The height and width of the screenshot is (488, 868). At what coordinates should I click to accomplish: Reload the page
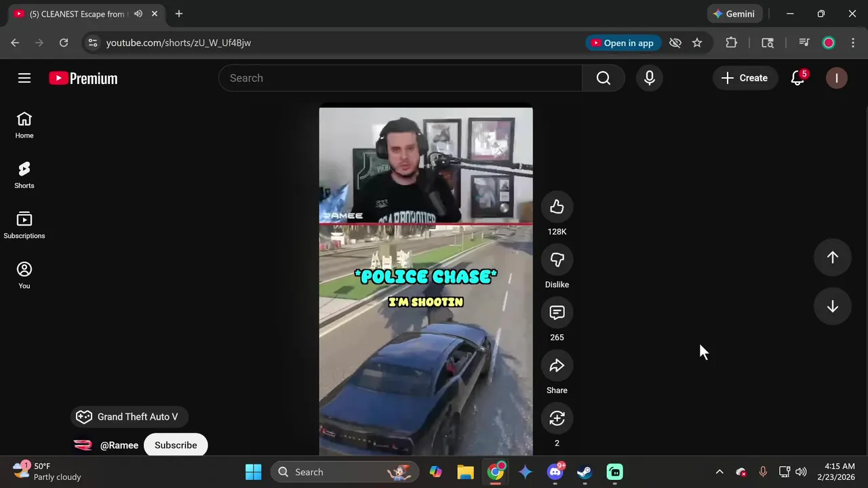(64, 43)
